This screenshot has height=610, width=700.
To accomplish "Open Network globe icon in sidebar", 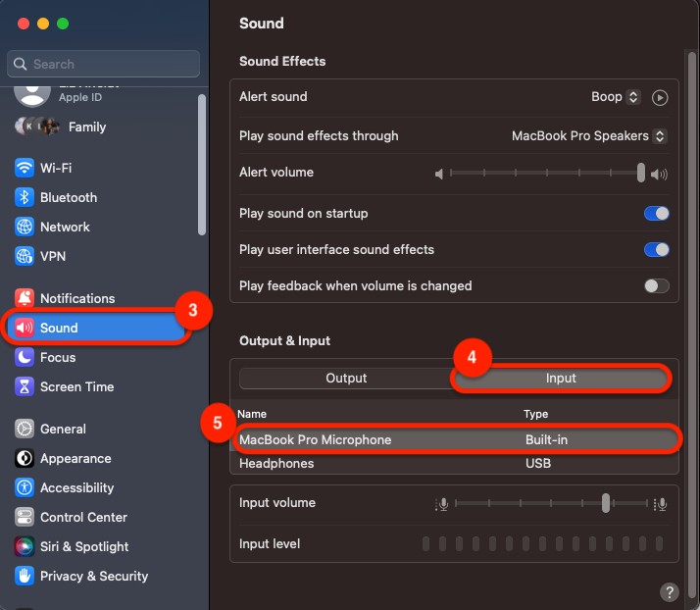I will click(25, 227).
